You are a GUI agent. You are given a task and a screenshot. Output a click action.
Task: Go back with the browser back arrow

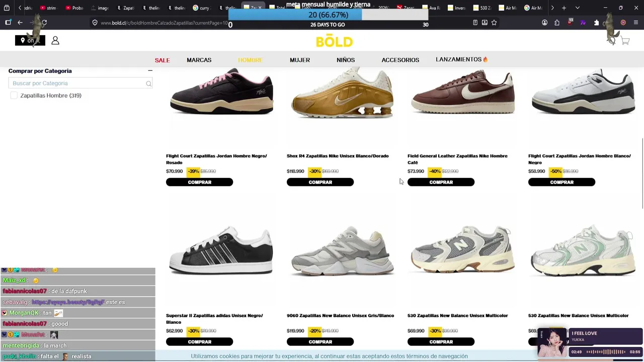[20, 23]
